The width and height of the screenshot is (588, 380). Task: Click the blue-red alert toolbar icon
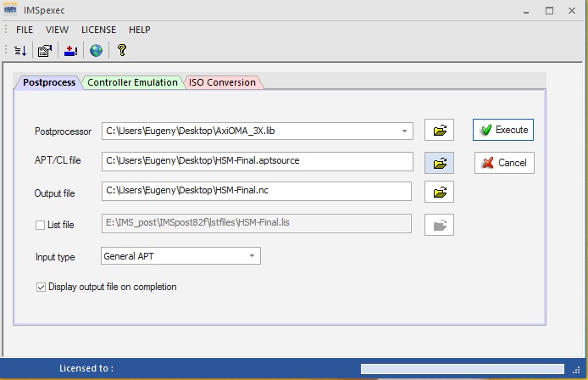[70, 51]
